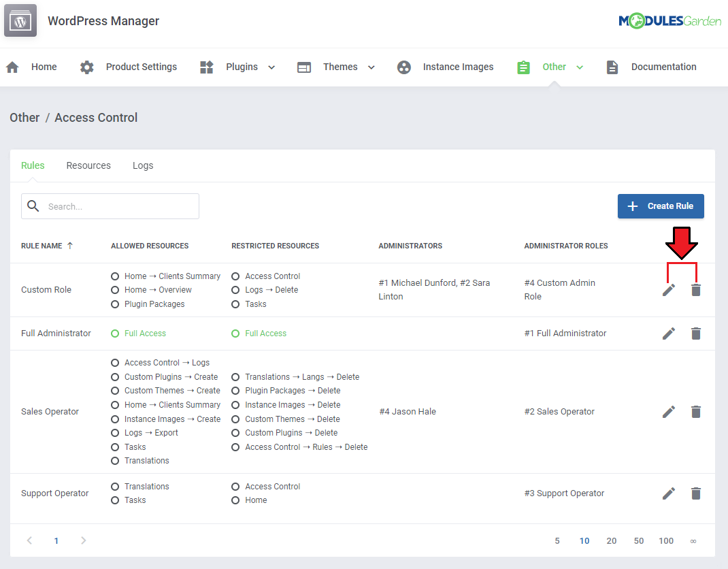Expand the Other dropdown menu
This screenshot has width=728, height=569.
tap(580, 67)
